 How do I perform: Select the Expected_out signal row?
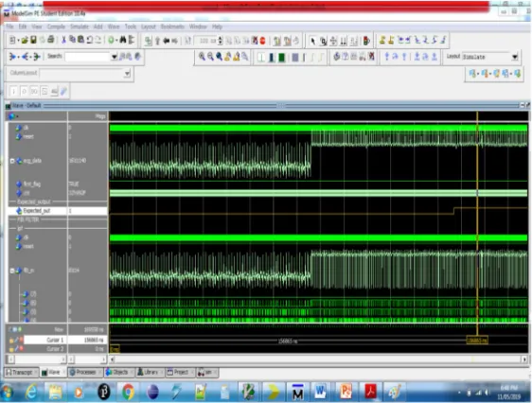[58, 211]
